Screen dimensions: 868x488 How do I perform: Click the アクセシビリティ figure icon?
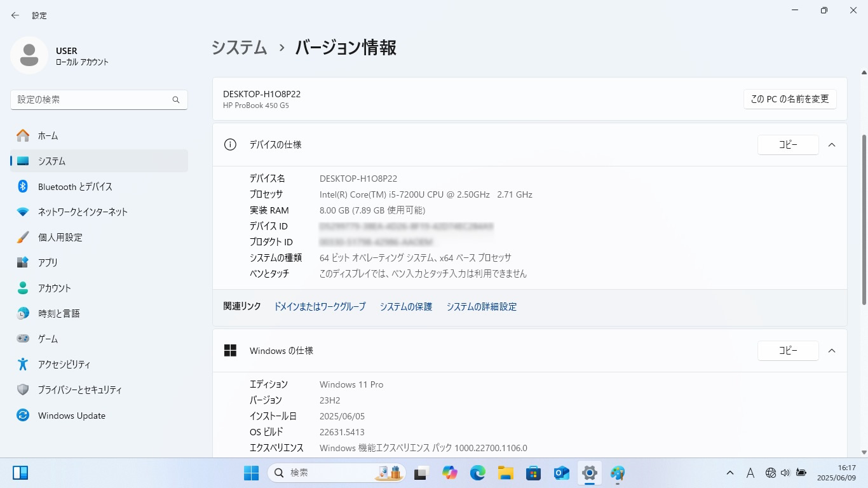[x=23, y=364]
